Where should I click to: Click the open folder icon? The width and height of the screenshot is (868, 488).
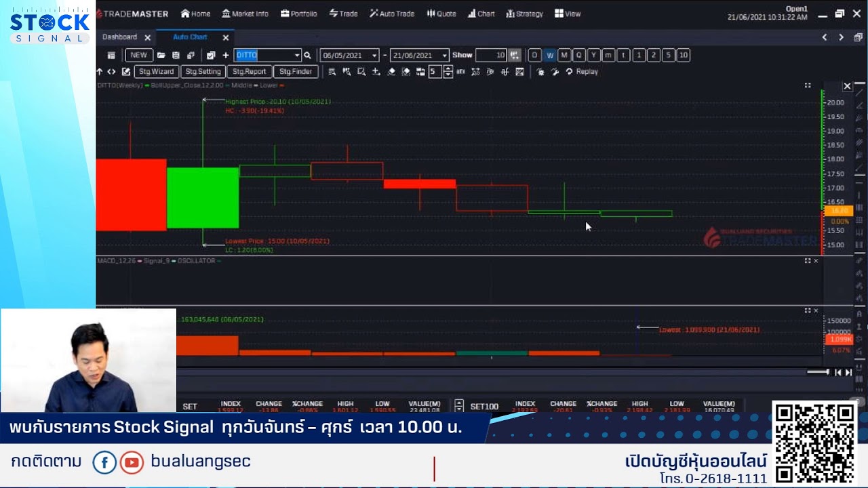[161, 56]
